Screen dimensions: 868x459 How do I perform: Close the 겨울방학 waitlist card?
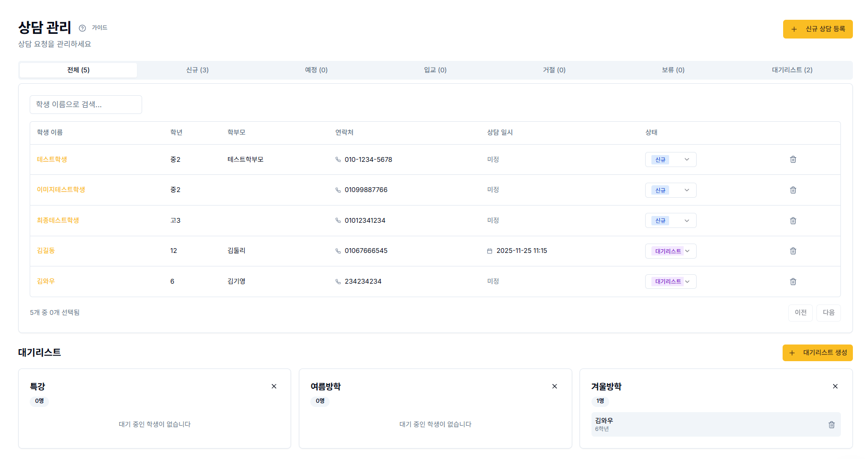[x=835, y=386]
